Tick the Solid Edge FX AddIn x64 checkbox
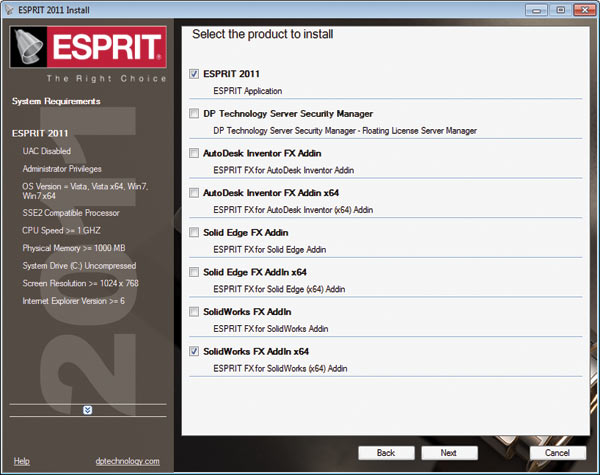The width and height of the screenshot is (600, 475). [x=194, y=272]
